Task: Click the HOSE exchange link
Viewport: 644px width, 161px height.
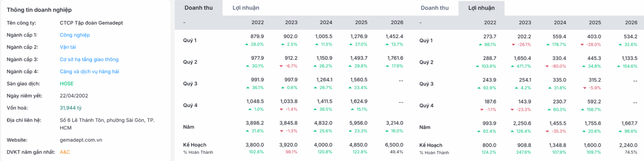Action: click(67, 84)
